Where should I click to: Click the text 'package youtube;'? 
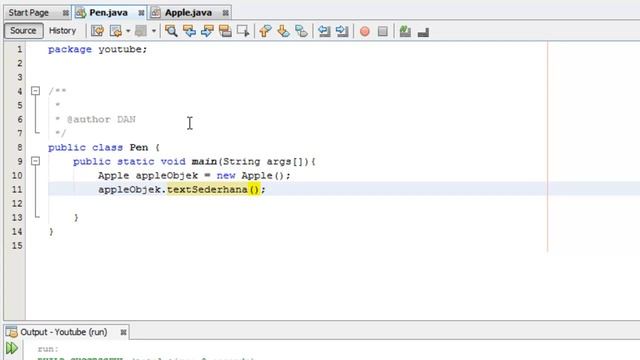[x=97, y=49]
